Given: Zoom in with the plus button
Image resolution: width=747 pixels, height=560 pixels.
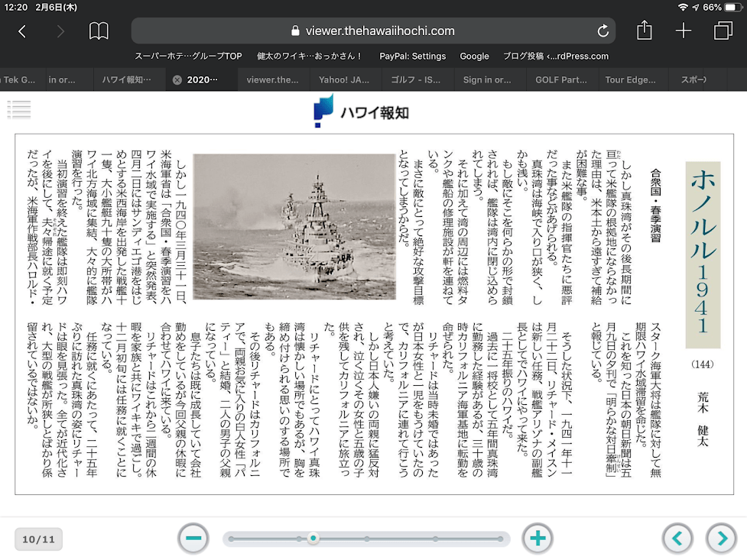Looking at the screenshot, I should 538,539.
